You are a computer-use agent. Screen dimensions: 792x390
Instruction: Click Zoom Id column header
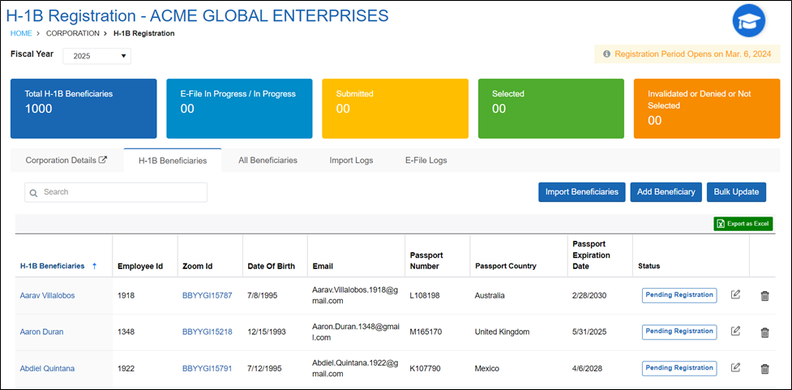197,266
